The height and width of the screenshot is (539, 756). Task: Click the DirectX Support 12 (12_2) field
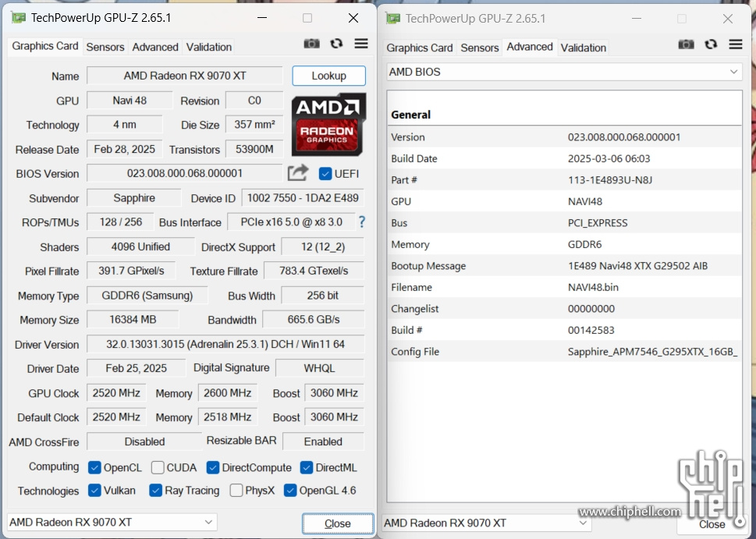tap(322, 246)
